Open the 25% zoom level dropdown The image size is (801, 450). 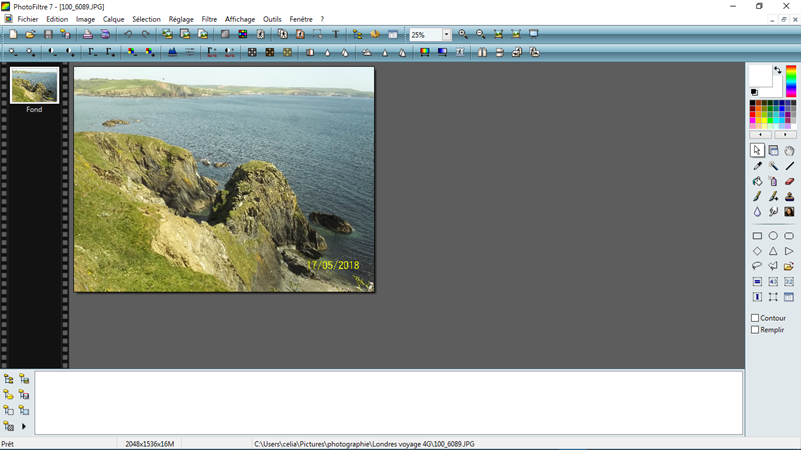(x=446, y=35)
